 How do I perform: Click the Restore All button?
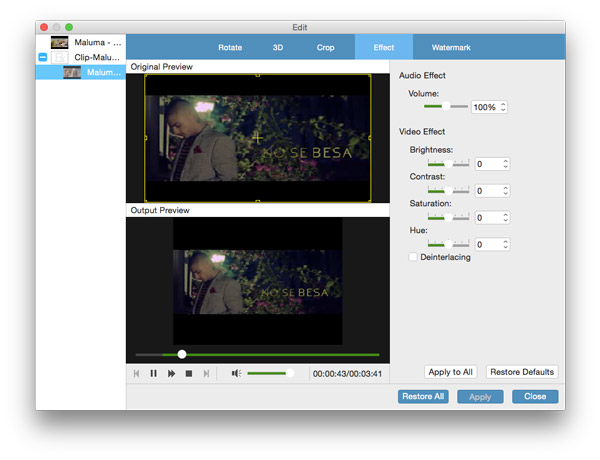click(x=423, y=396)
